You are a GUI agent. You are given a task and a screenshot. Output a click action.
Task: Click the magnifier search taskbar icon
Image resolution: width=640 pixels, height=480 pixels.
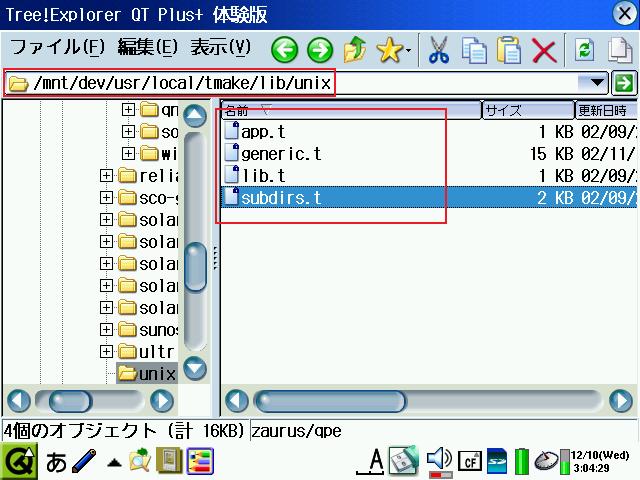[140, 460]
